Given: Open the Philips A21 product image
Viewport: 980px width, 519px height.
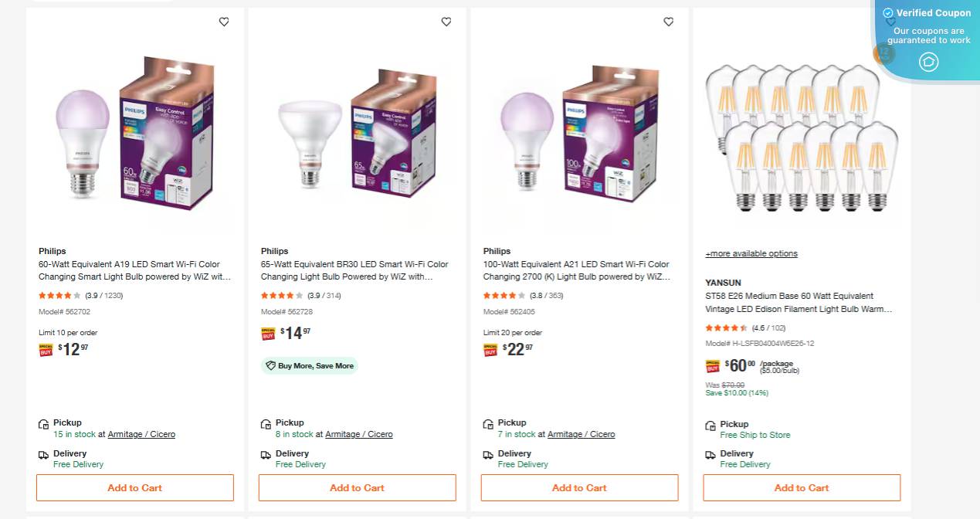Looking at the screenshot, I should [579, 139].
